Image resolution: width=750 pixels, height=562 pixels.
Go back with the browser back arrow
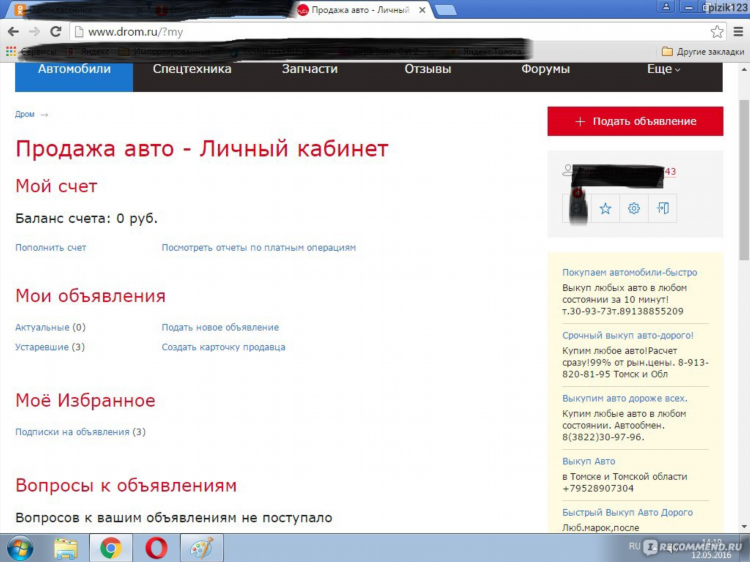point(13,32)
